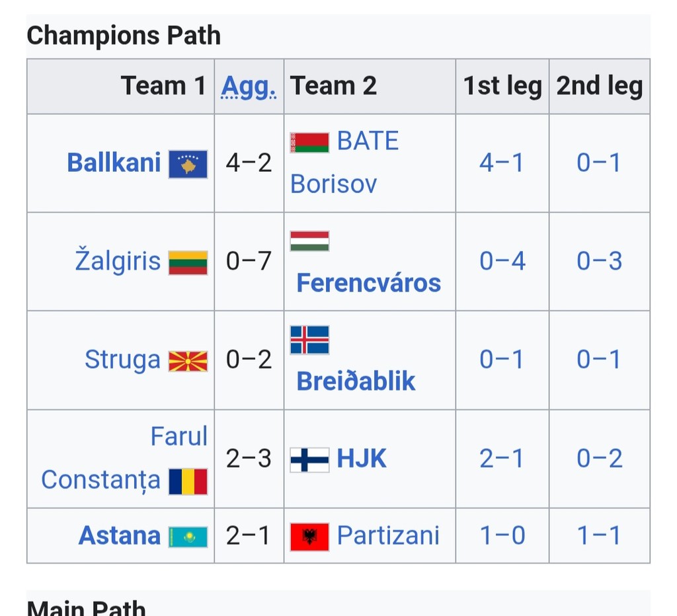
Task: Click the Lithuania flag next to Žalgiris
Action: click(188, 262)
